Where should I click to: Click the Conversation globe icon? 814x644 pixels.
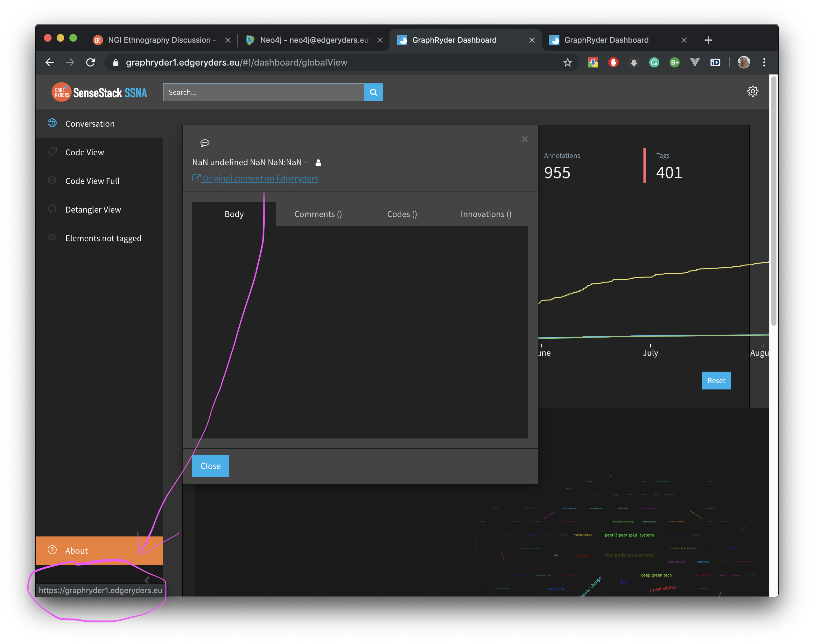(x=52, y=123)
